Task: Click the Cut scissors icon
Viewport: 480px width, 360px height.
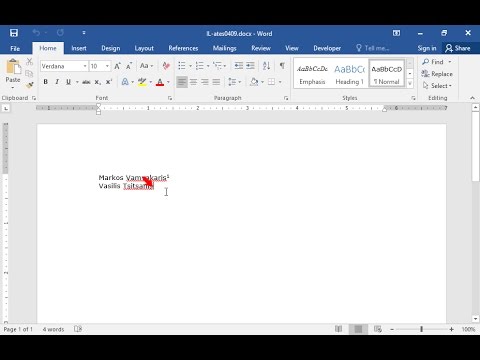Action: (x=29, y=61)
